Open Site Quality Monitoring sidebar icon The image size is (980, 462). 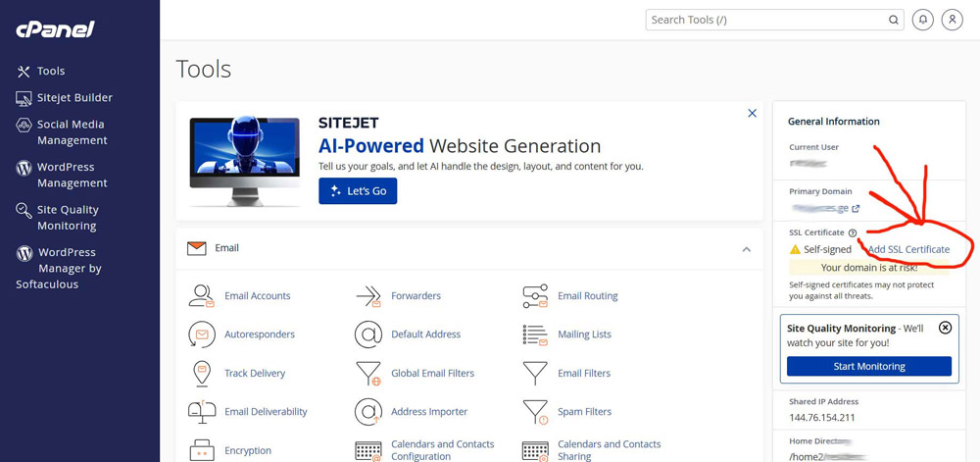point(24,210)
